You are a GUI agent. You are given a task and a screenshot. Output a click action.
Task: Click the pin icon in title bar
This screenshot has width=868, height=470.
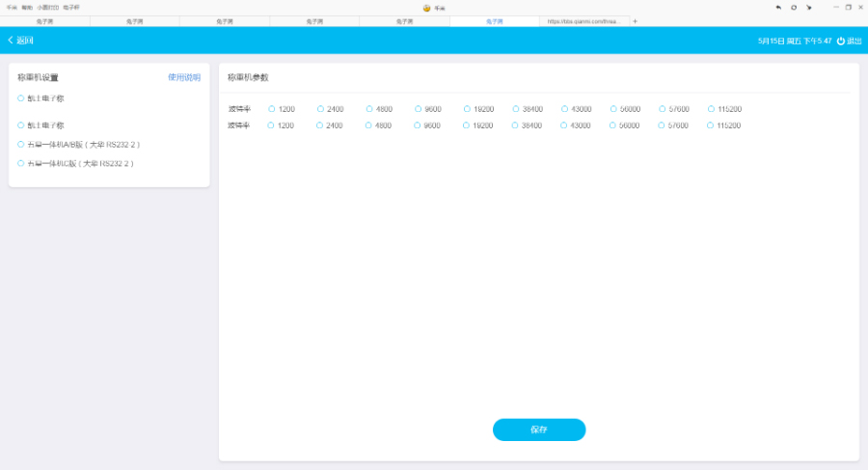[x=809, y=7]
